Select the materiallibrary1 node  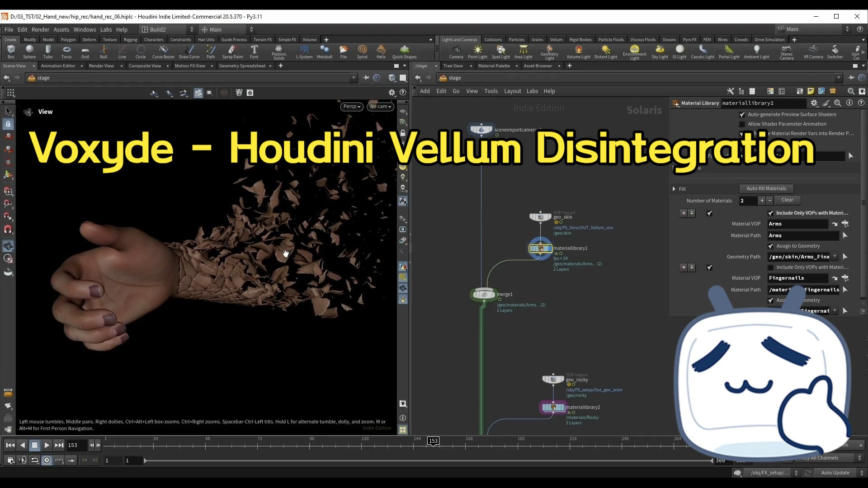click(x=541, y=248)
